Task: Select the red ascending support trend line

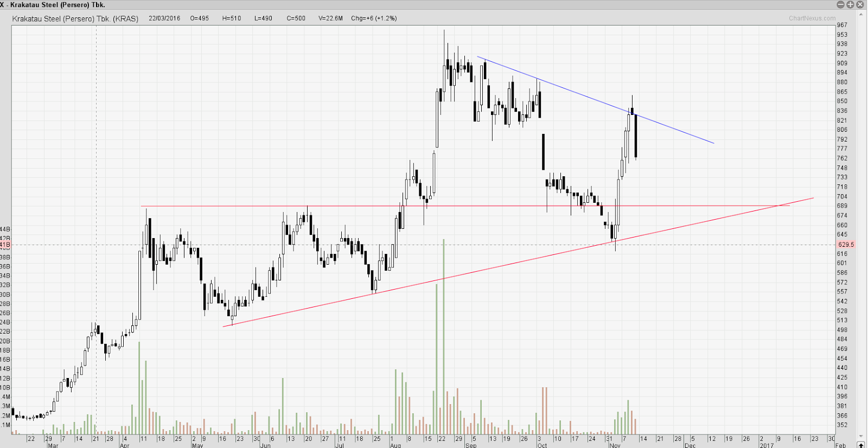Action: (518, 262)
